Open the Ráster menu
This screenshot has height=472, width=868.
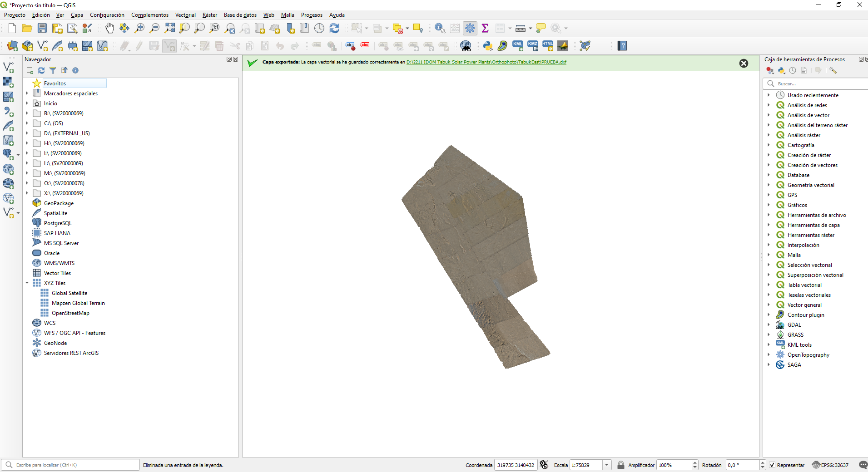[209, 15]
